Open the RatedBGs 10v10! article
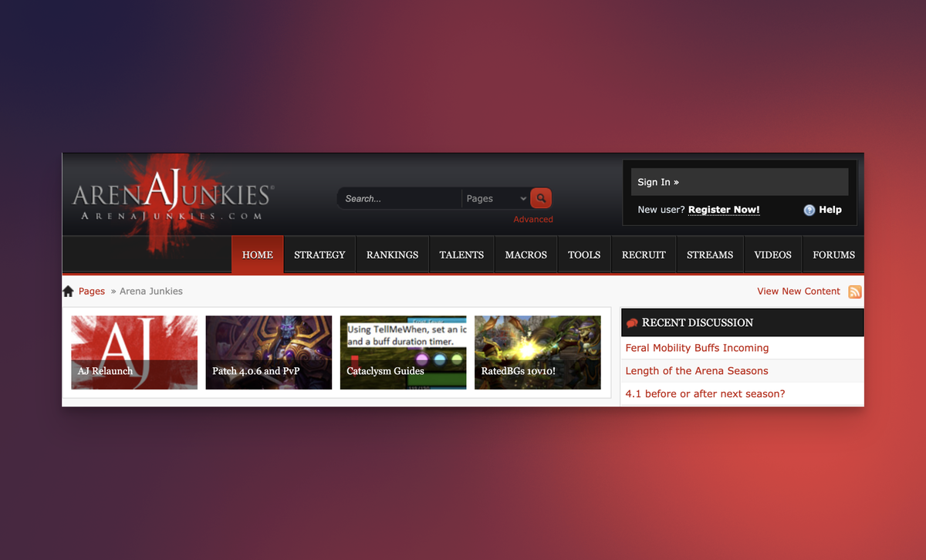The image size is (926, 560). [538, 353]
